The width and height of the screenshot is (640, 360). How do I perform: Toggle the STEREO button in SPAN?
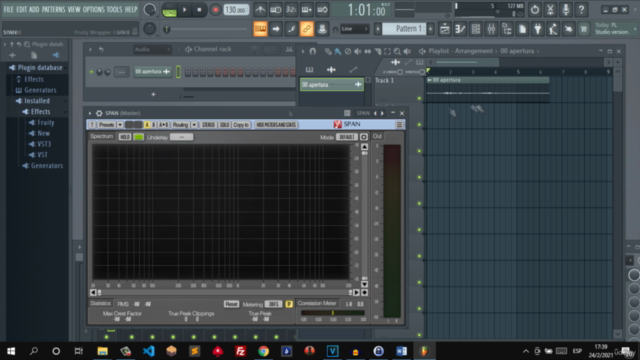[x=208, y=124]
